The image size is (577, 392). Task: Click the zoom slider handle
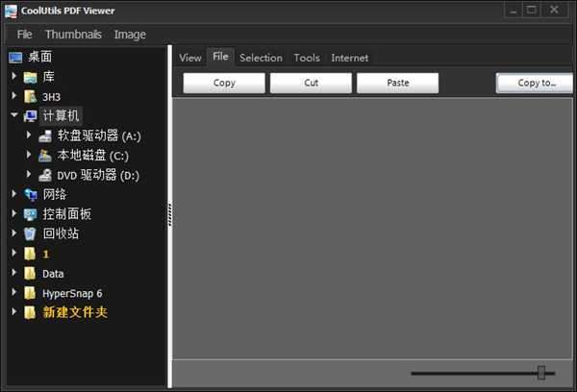click(x=540, y=373)
